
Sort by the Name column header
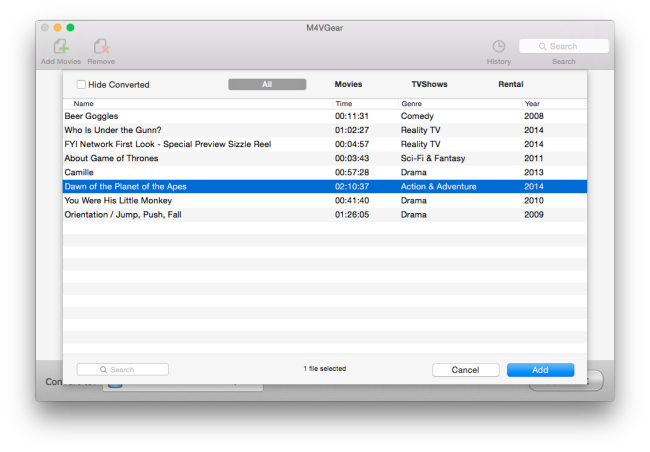click(x=83, y=104)
